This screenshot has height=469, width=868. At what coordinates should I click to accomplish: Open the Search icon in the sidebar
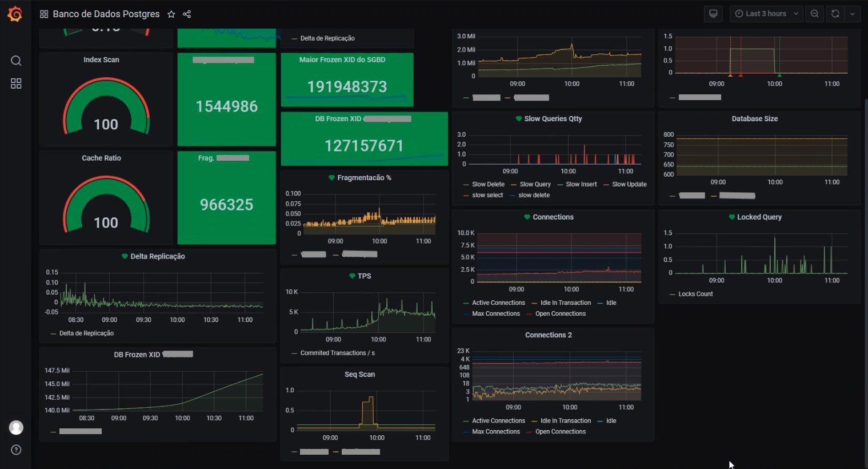pyautogui.click(x=15, y=60)
